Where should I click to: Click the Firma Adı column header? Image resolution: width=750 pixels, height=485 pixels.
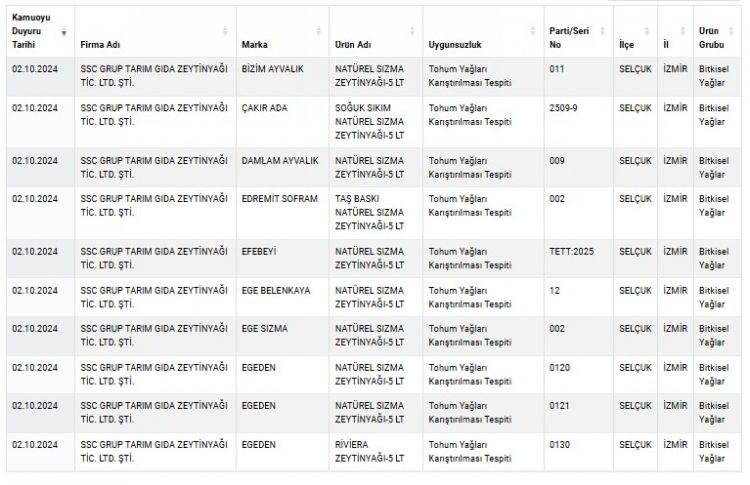(x=101, y=45)
